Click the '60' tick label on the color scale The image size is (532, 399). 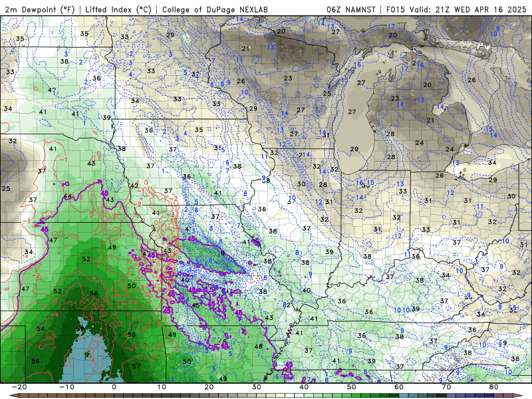[x=399, y=387]
